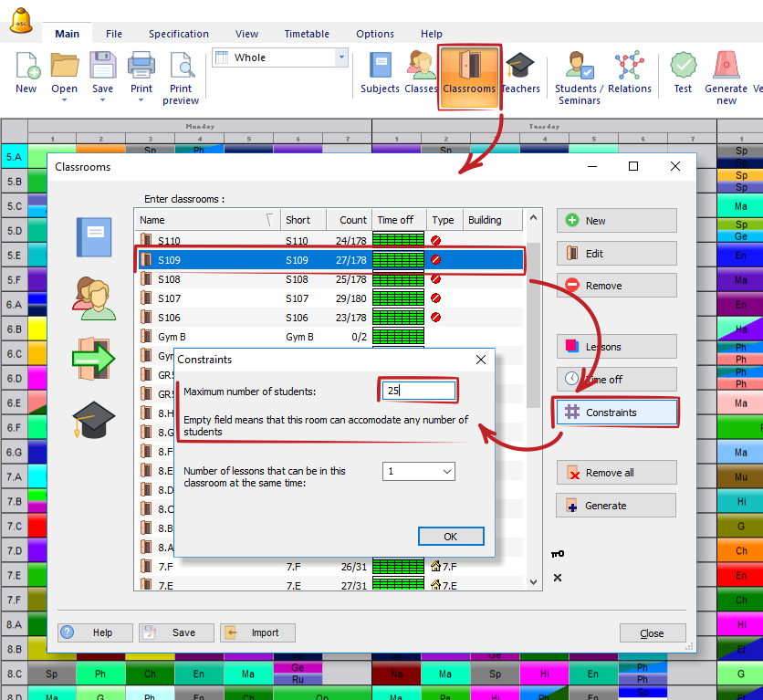Click the Time off bar for S110
Viewport: 763px width, 700px height.
click(399, 241)
